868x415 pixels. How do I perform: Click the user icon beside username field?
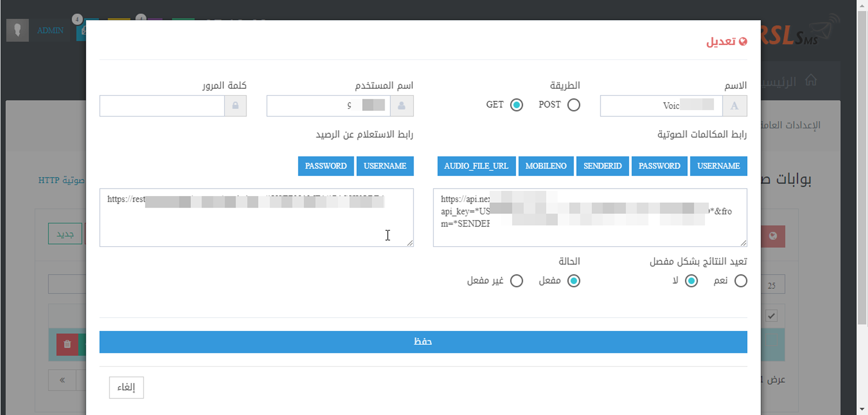click(x=401, y=106)
